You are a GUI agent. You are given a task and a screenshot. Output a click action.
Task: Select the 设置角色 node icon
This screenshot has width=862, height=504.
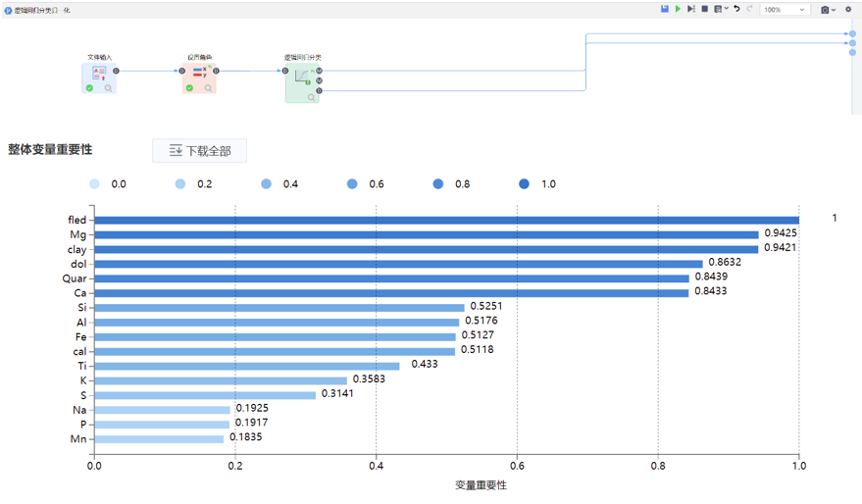pyautogui.click(x=199, y=74)
